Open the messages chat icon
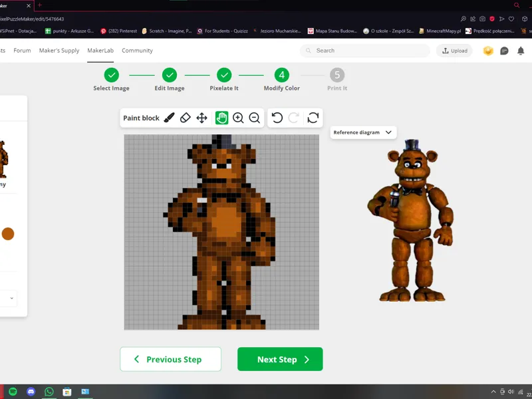 504,51
